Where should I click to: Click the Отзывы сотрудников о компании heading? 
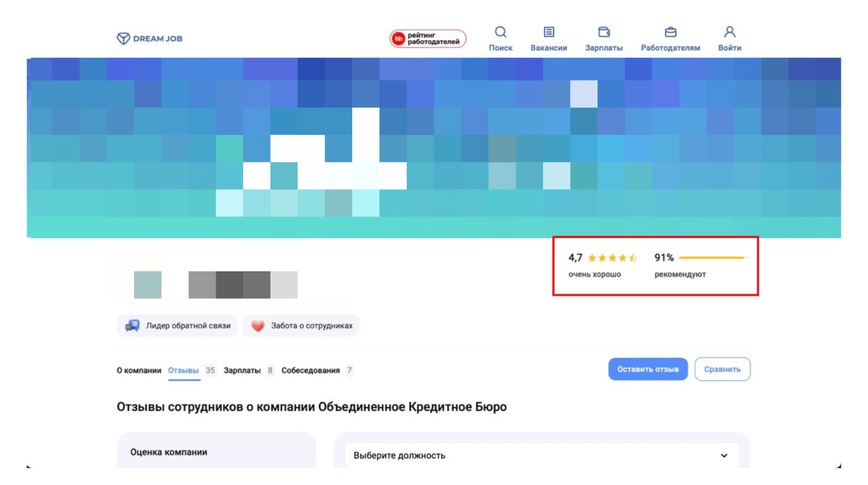(311, 407)
